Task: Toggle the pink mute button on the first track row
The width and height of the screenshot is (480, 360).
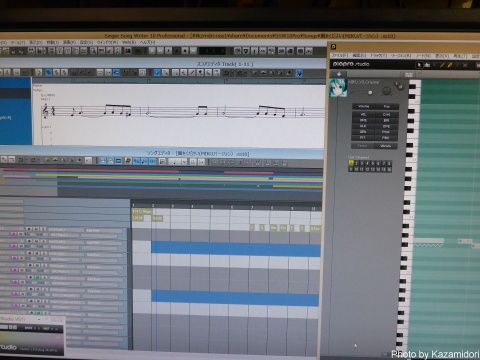Action: point(13,234)
